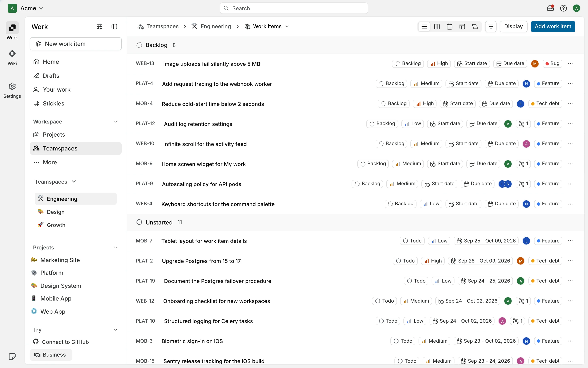This screenshot has width=588, height=368.
Task: Click Feature label on PLAT-4
Action: [548, 84]
